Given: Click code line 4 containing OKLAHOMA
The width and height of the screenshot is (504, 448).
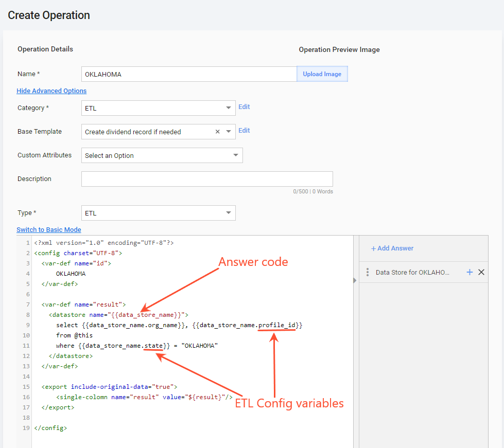Looking at the screenshot, I should (71, 274).
